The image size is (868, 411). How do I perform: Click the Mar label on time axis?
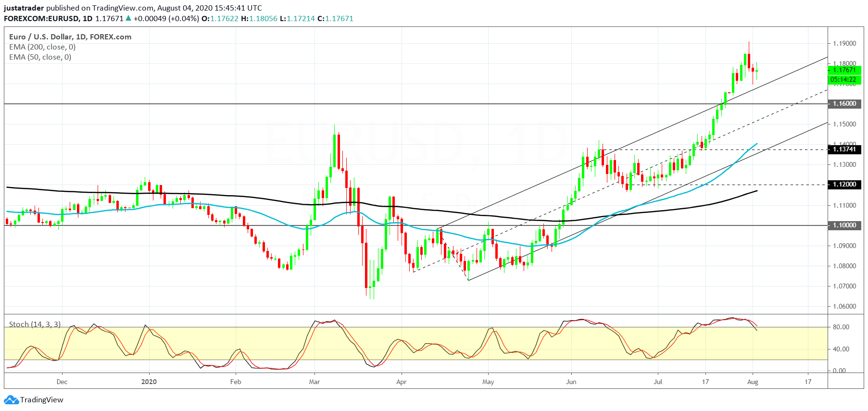[x=314, y=382]
